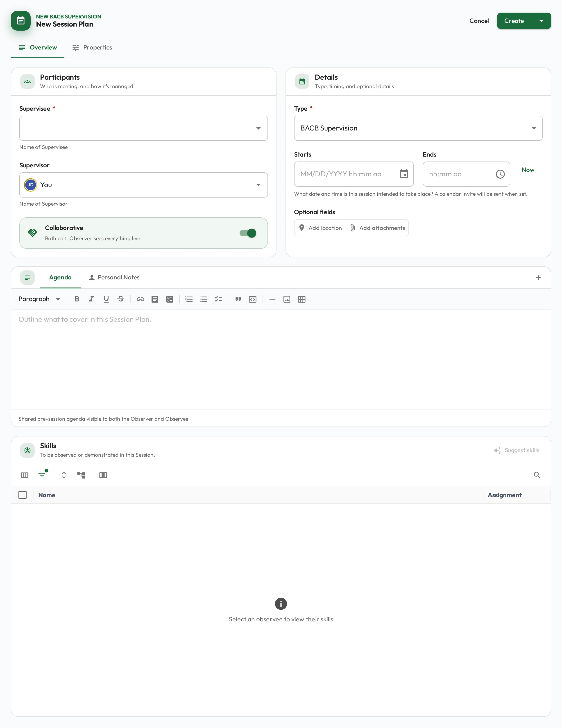
Task: Open skills table column settings
Action: click(x=25, y=475)
